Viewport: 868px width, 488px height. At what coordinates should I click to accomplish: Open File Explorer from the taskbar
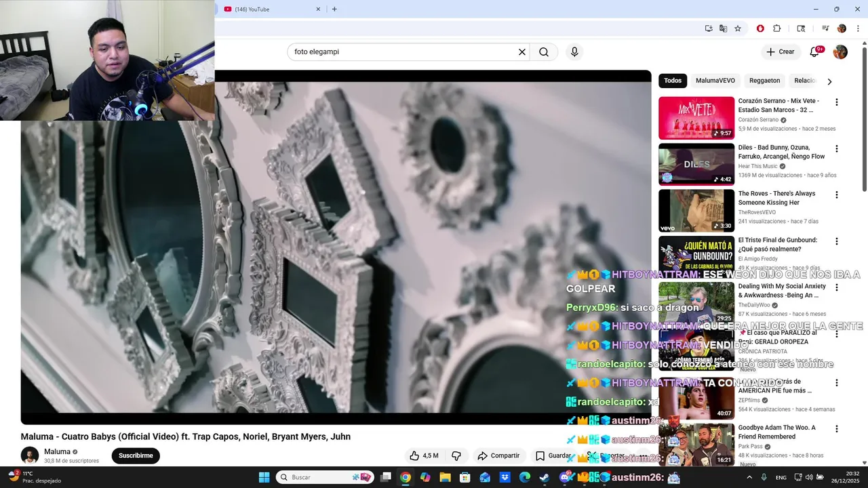click(445, 477)
